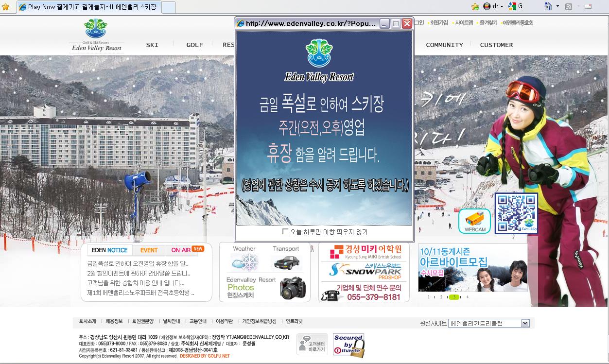Expand the Home button dropdown arrow
609x364 pixels.
point(557,6)
